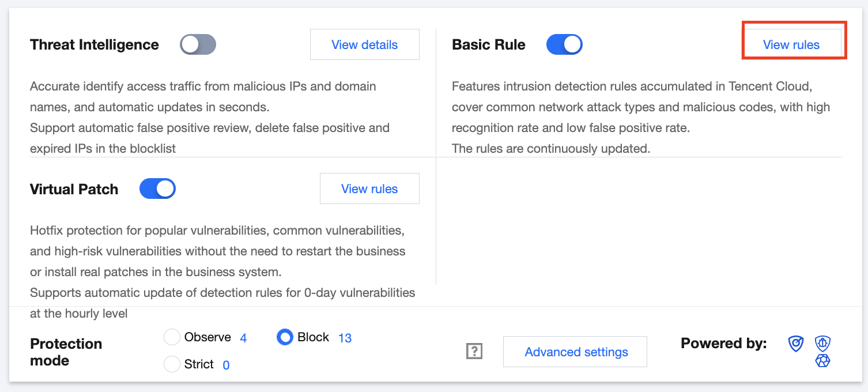Click the Observe rule count 4
868x392 pixels.
click(243, 338)
